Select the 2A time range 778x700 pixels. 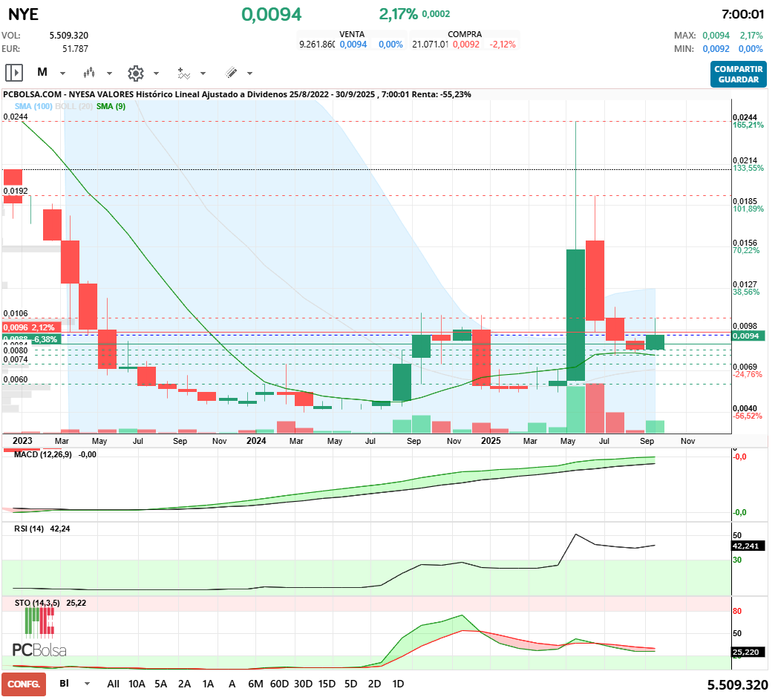(185, 684)
